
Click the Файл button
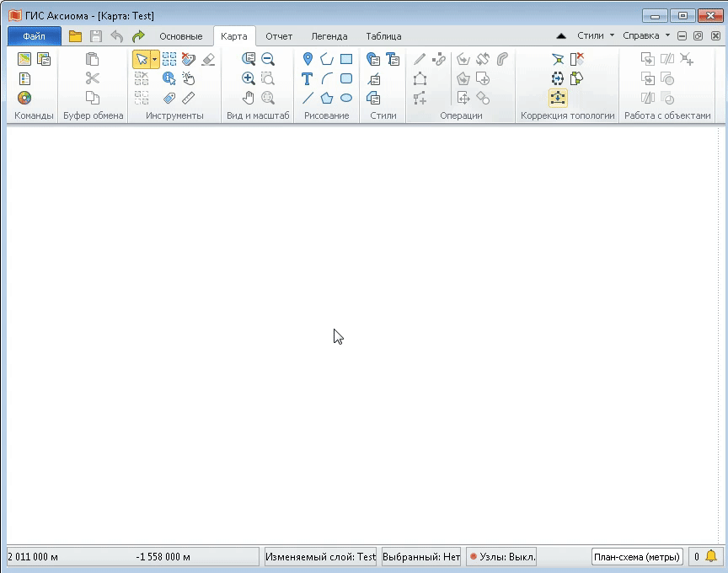pyautogui.click(x=35, y=36)
